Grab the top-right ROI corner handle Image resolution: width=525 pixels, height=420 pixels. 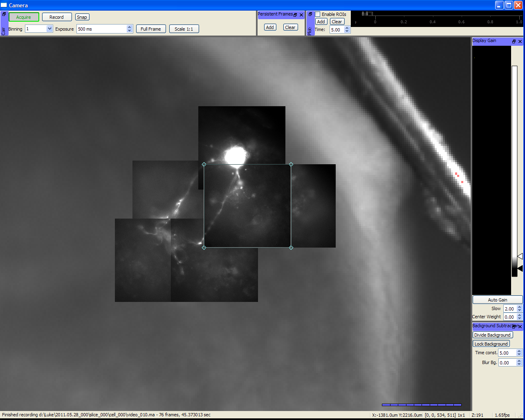[x=291, y=164]
